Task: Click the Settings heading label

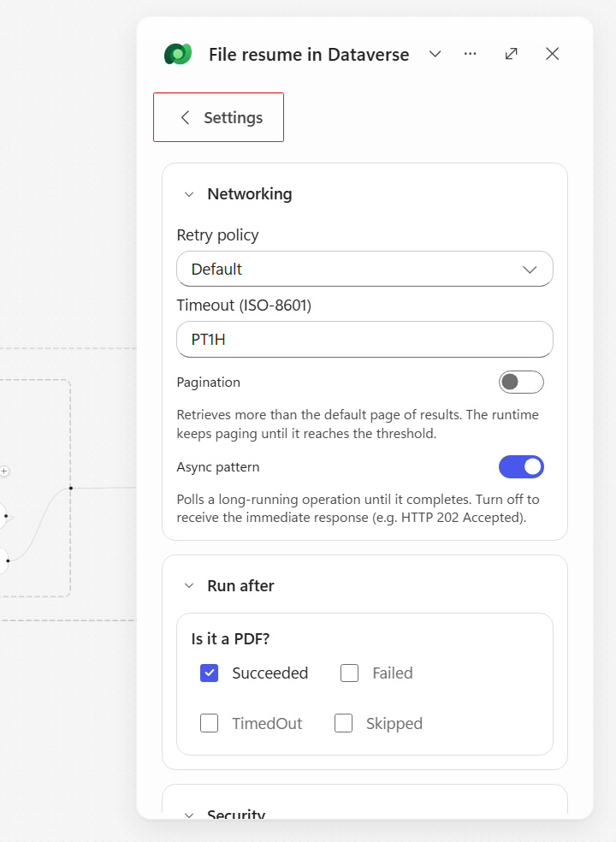Action: coord(233,117)
